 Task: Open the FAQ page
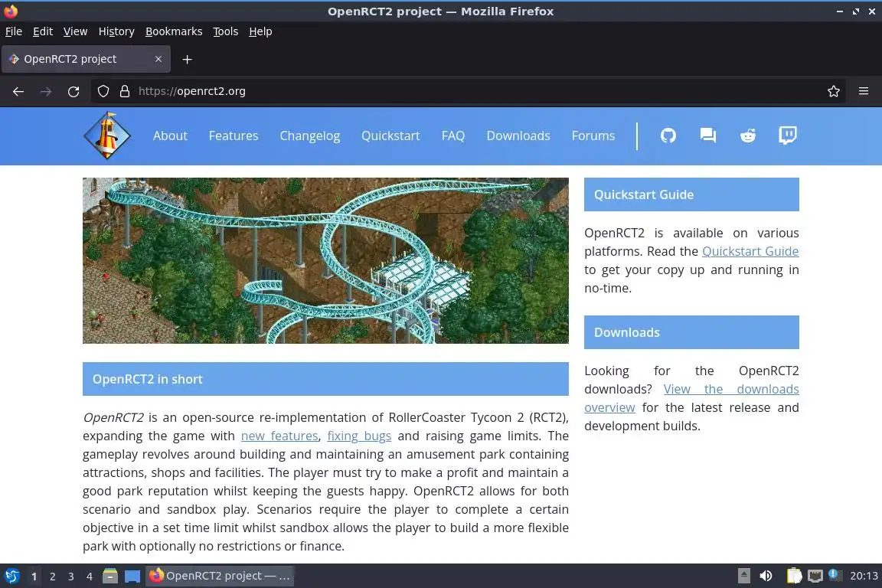point(452,136)
